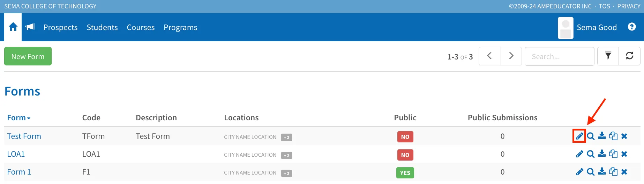The image size is (644, 184).
Task: Edit the Form 1 row
Action: pyautogui.click(x=579, y=172)
